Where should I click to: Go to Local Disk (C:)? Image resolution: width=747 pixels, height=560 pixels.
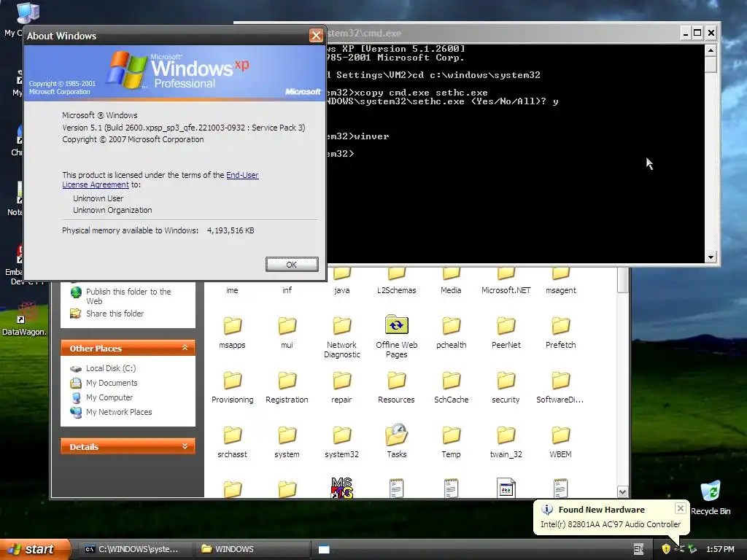(103, 368)
